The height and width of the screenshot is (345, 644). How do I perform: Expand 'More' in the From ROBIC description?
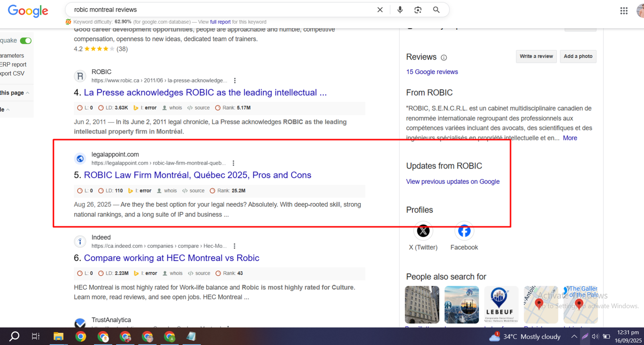pyautogui.click(x=570, y=138)
